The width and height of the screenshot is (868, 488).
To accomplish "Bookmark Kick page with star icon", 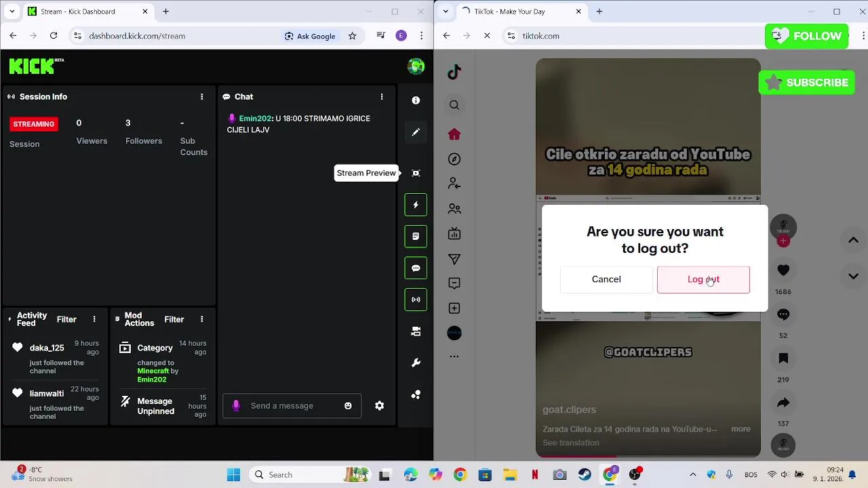I will click(352, 36).
